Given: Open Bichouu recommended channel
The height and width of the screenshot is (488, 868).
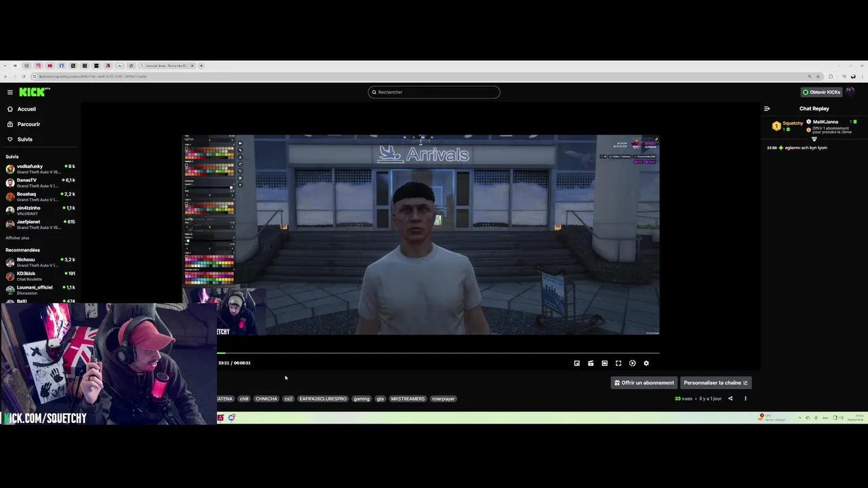Looking at the screenshot, I should click(x=41, y=262).
